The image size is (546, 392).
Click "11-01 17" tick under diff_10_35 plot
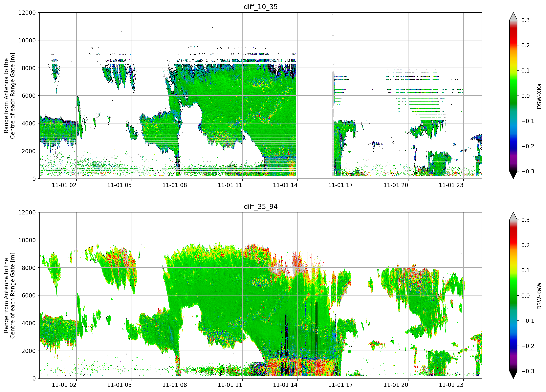pyautogui.click(x=340, y=185)
